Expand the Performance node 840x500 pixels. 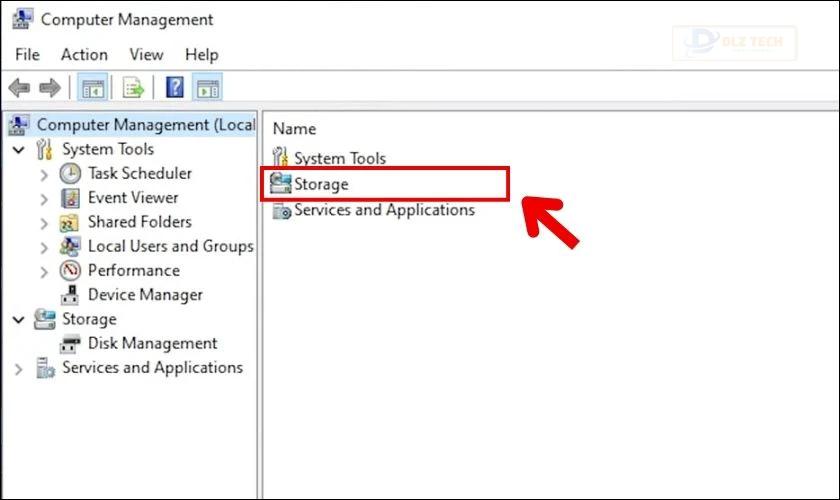[x=44, y=272]
